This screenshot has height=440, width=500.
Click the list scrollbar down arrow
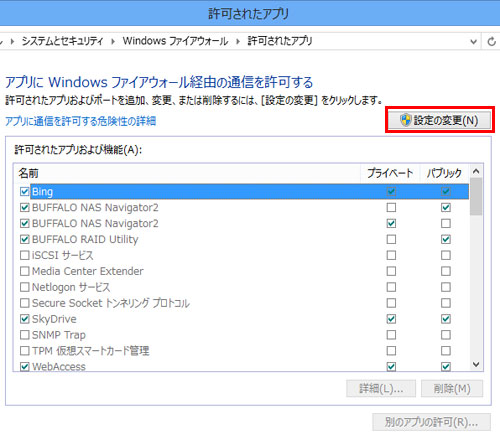point(476,364)
